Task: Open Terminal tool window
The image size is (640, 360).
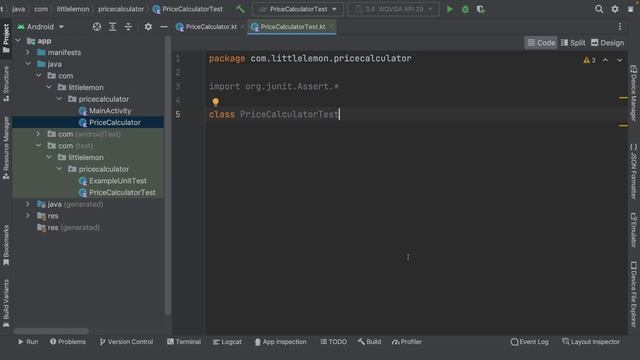Action: (184, 342)
